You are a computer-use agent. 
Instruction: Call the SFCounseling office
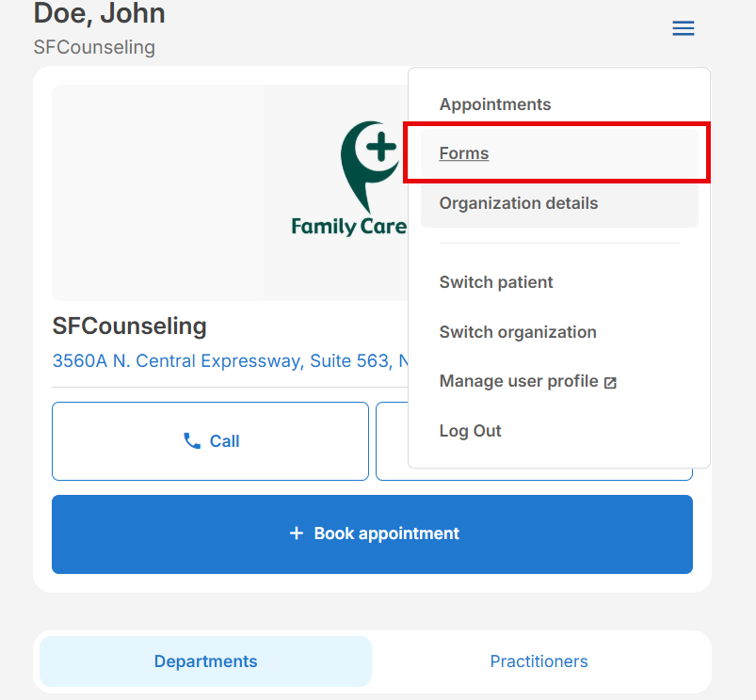pos(210,441)
